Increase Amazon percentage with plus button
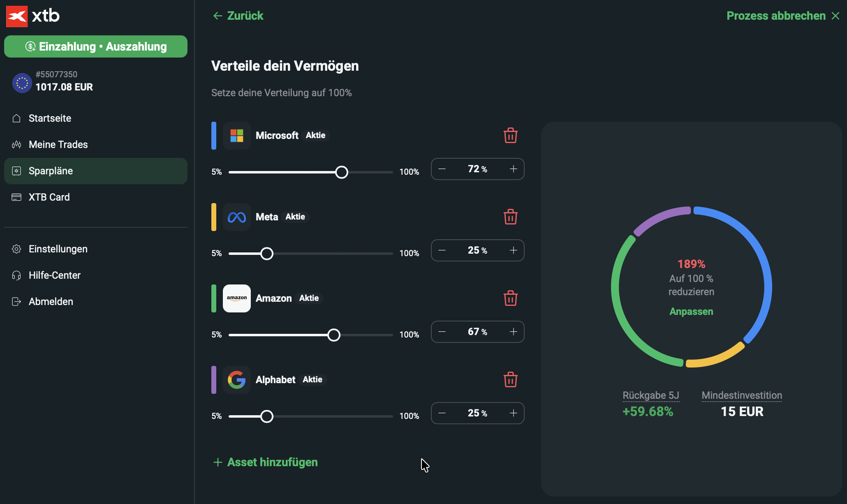Viewport: 847px width, 504px height. coord(514,332)
